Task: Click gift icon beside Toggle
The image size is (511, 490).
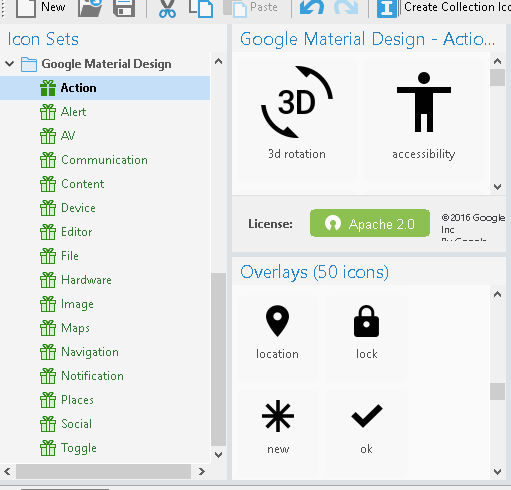Action: point(48,448)
